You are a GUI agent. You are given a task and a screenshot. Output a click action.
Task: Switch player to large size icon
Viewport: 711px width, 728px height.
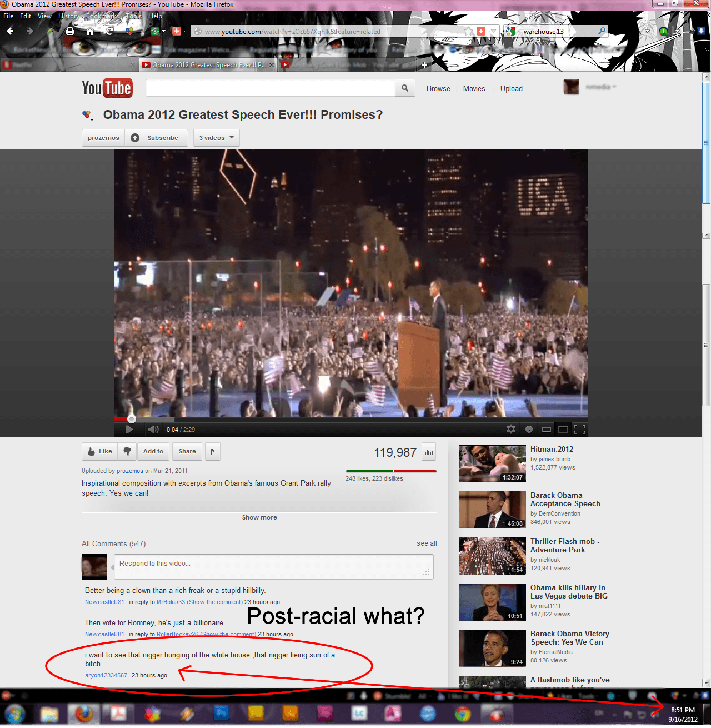563,429
